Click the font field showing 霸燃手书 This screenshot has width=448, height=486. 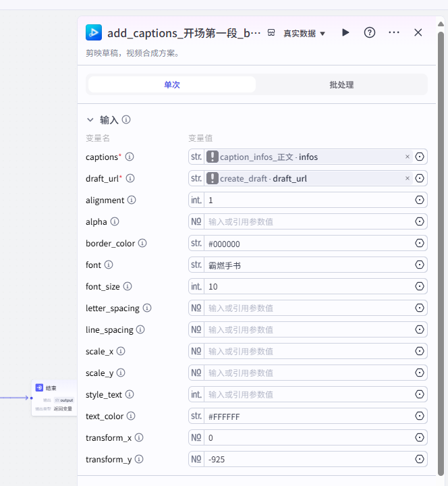tap(308, 265)
